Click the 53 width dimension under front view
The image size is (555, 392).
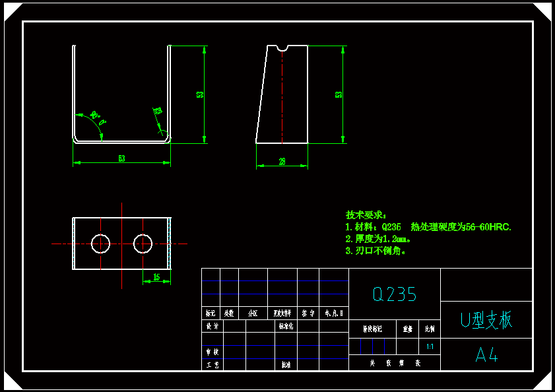click(x=122, y=158)
